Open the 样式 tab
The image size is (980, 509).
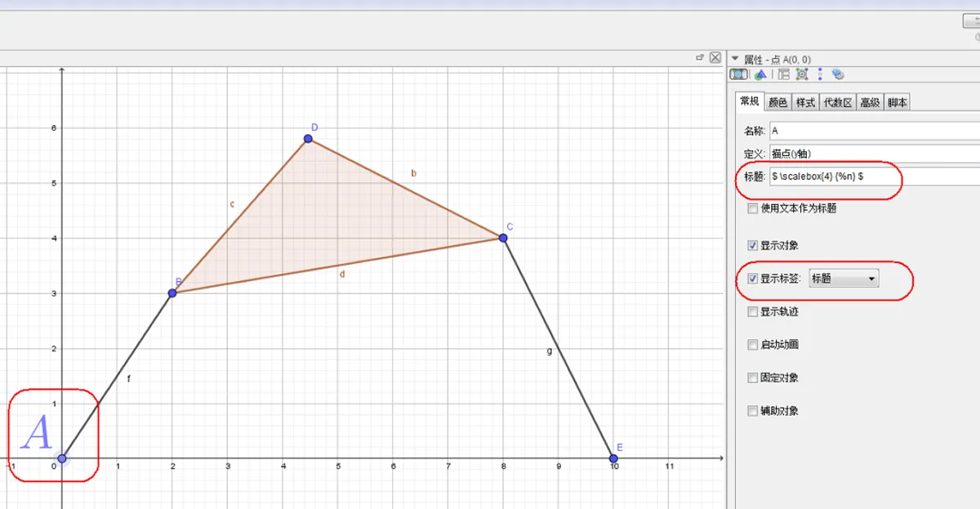805,102
